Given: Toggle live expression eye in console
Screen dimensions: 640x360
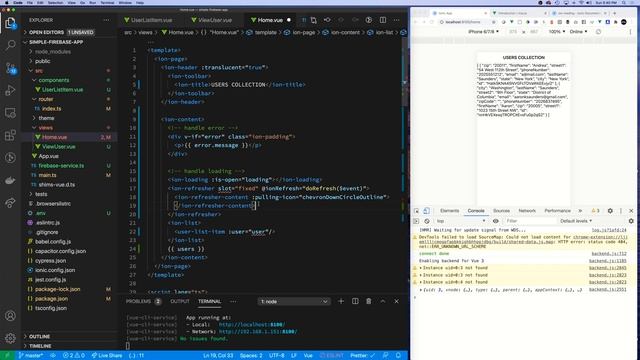Looking at the screenshot, I should (x=496, y=221).
